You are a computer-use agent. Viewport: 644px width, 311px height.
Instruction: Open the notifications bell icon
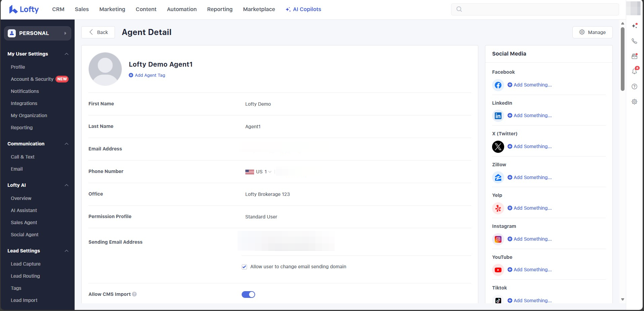click(635, 71)
